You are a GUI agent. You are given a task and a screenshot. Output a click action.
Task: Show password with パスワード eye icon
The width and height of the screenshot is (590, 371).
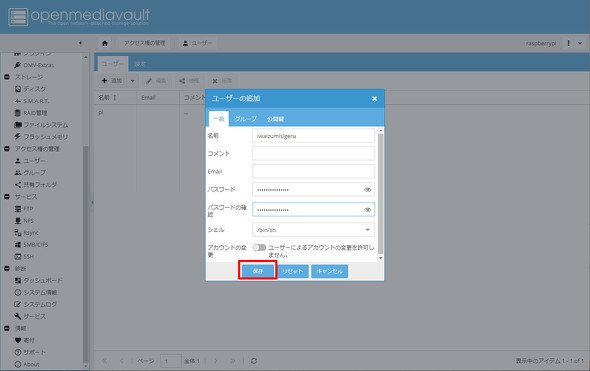pos(368,190)
